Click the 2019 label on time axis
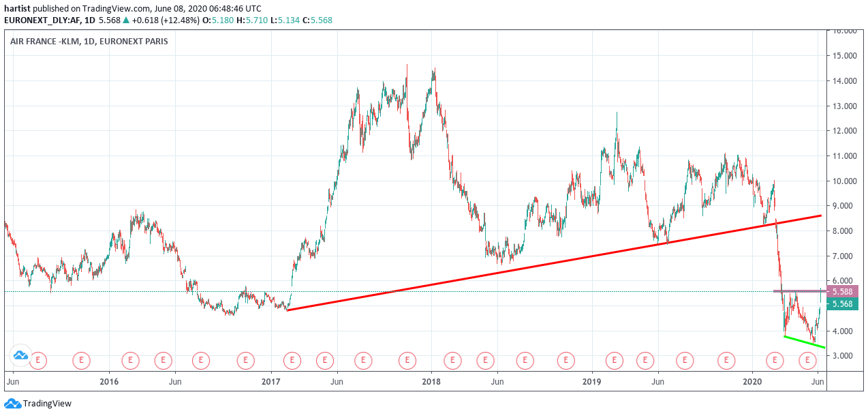868x416 pixels. 591,381
